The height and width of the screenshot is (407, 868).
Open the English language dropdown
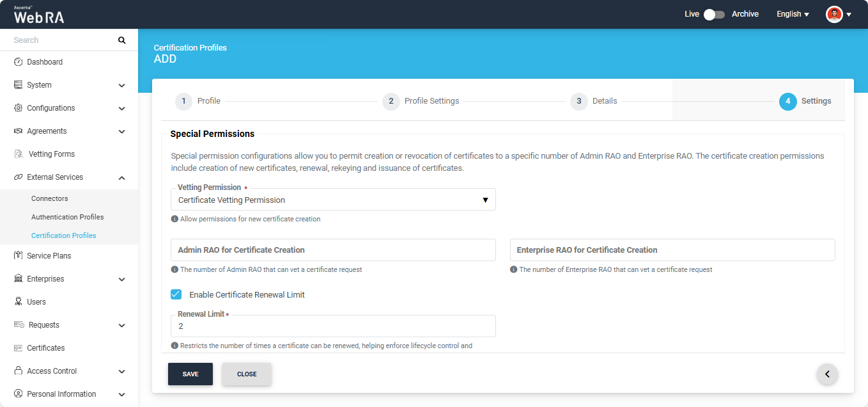pos(793,14)
